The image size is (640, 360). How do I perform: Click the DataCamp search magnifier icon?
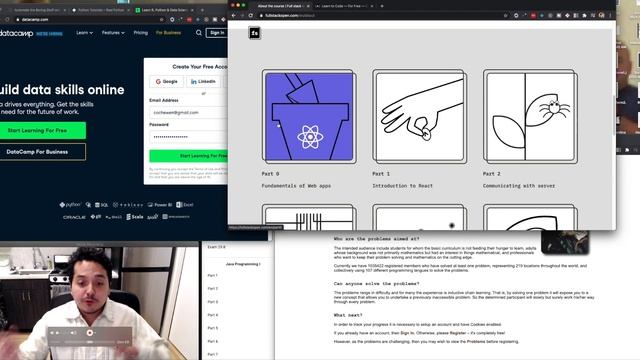pyautogui.click(x=199, y=33)
